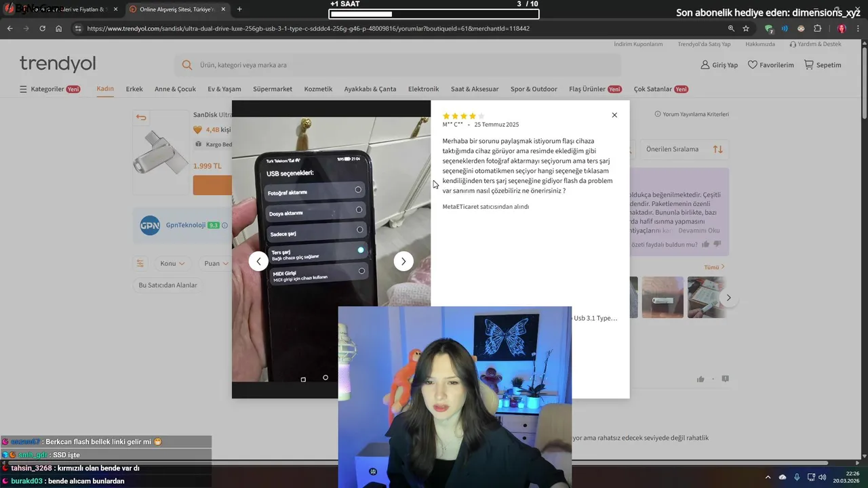The width and height of the screenshot is (868, 488).
Task: Like the review, lower thumbs up
Action: click(701, 379)
